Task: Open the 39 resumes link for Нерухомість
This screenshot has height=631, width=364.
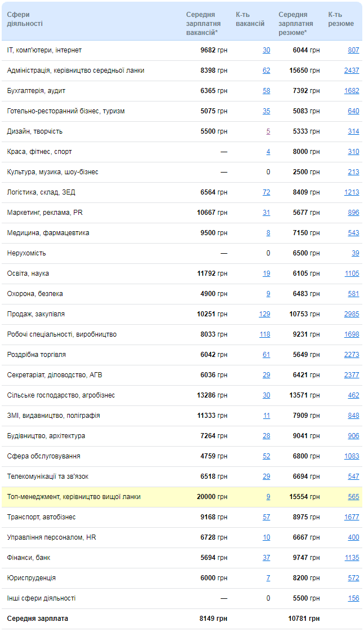Action: point(356,253)
